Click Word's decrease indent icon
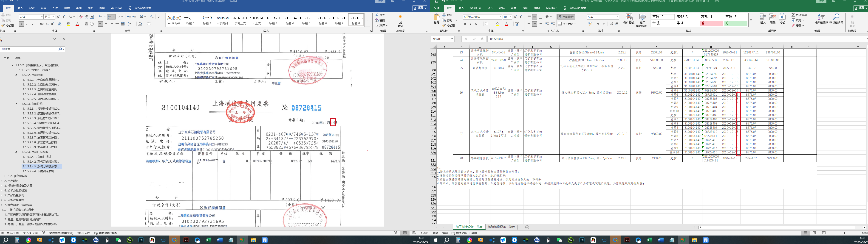Image resolution: width=868 pixels, height=244 pixels. click(x=129, y=17)
